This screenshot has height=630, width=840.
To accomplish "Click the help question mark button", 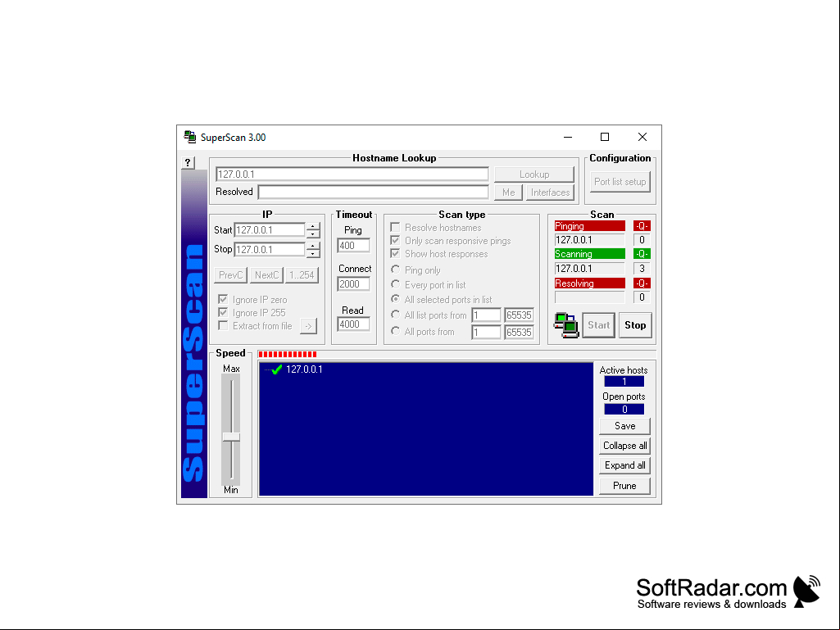I will (188, 162).
